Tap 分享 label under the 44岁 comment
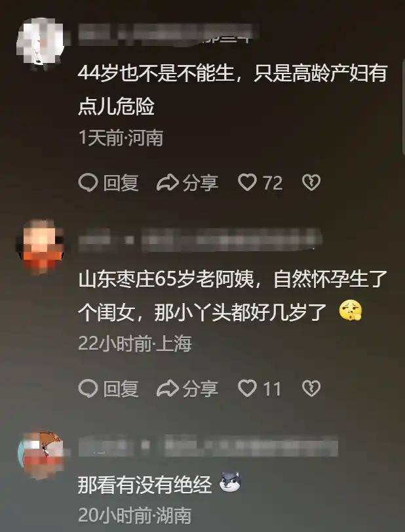405x532 pixels. click(201, 183)
